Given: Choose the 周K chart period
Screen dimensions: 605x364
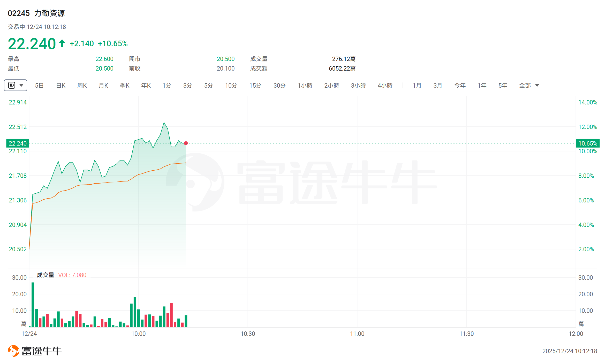Looking at the screenshot, I should tap(82, 86).
